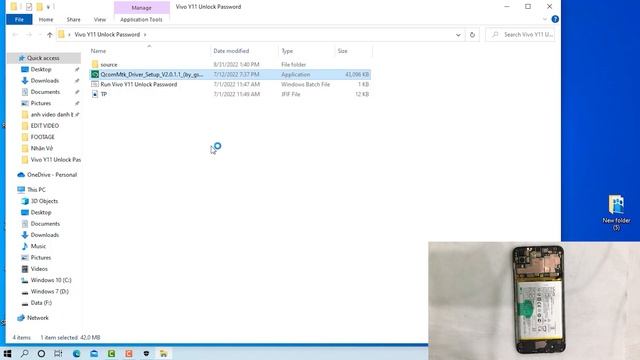Image resolution: width=640 pixels, height=360 pixels.
Task: Switch to the Home ribbon tab
Action: click(46, 20)
